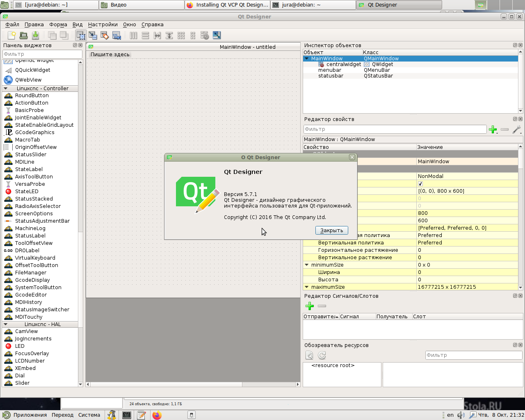Viewport: 525px width, 420px height.
Task: Open the Правка menu
Action: pyautogui.click(x=34, y=25)
